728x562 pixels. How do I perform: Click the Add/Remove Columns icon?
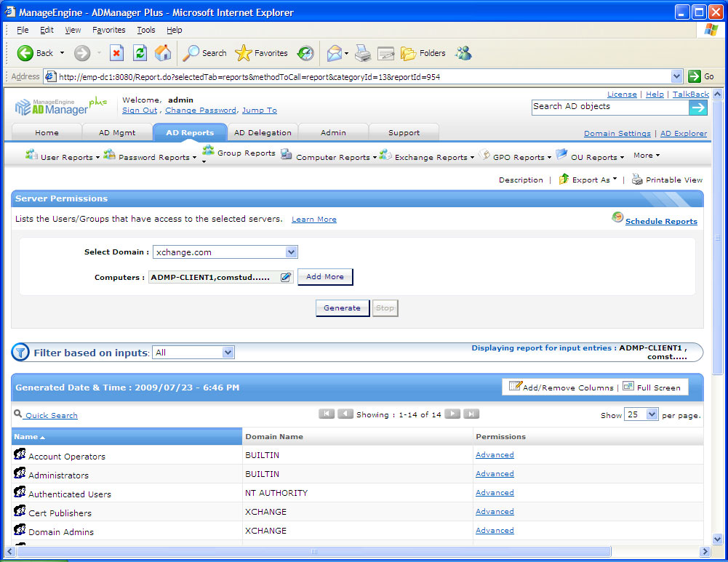516,385
